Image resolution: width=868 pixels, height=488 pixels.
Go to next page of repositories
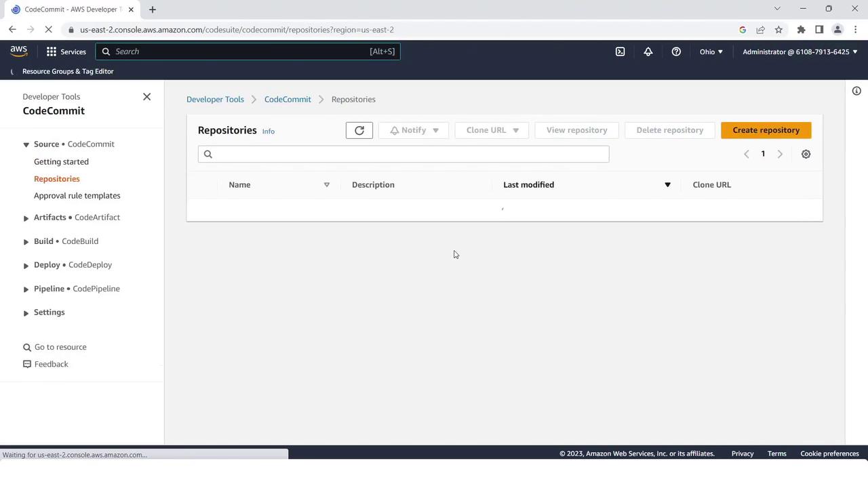(x=780, y=154)
